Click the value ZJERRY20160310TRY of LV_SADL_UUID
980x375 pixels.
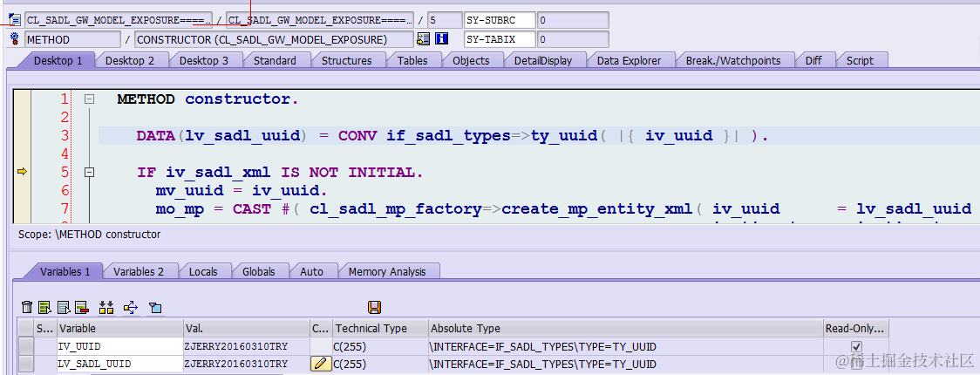(246, 364)
